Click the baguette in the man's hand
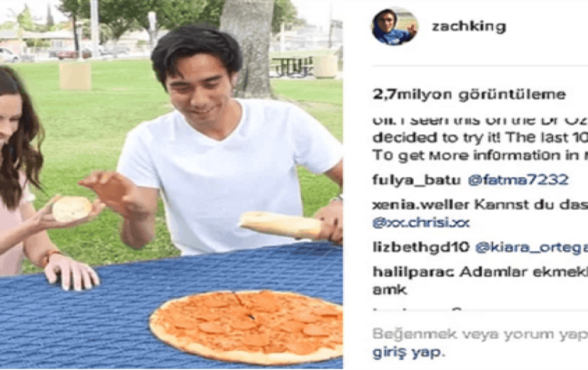The image size is (588, 370). (x=280, y=224)
